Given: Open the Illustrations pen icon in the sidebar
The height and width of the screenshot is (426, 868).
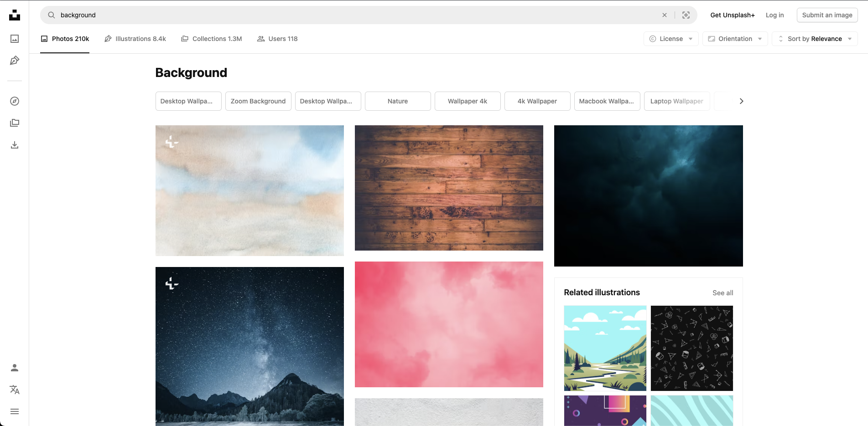Looking at the screenshot, I should 15,61.
